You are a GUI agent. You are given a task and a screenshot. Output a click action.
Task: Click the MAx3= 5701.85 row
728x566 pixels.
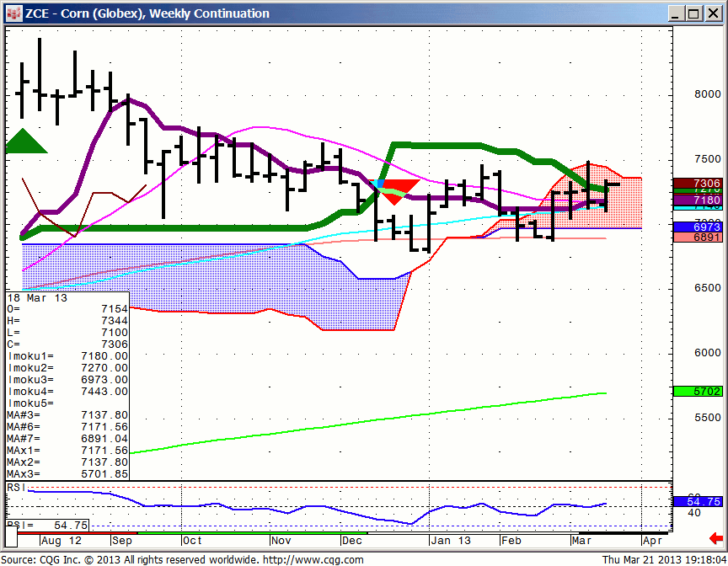click(x=67, y=474)
